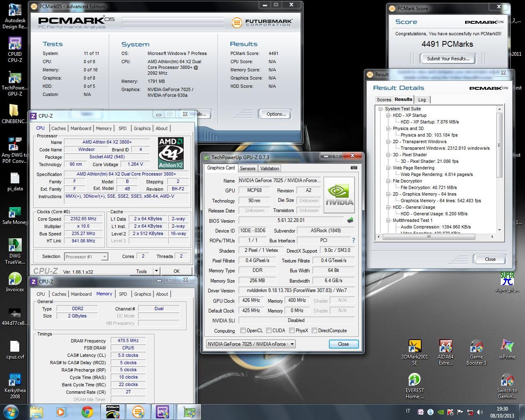Viewport: 525px width, 420px height.
Task: Launch the wPrime desktop shortcut
Action: coord(507,349)
